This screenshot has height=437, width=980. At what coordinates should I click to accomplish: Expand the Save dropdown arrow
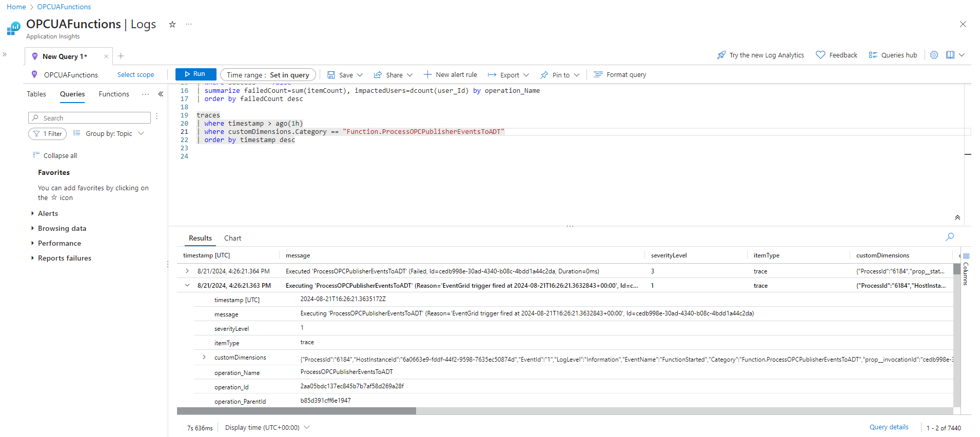click(360, 75)
